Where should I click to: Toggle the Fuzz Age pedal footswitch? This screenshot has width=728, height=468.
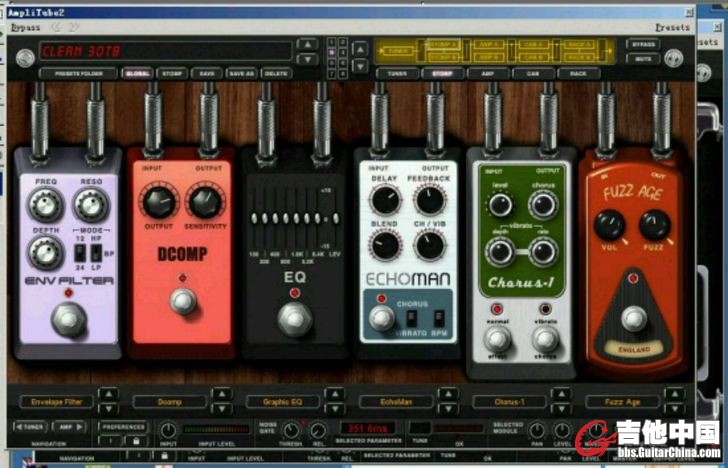tap(634, 318)
